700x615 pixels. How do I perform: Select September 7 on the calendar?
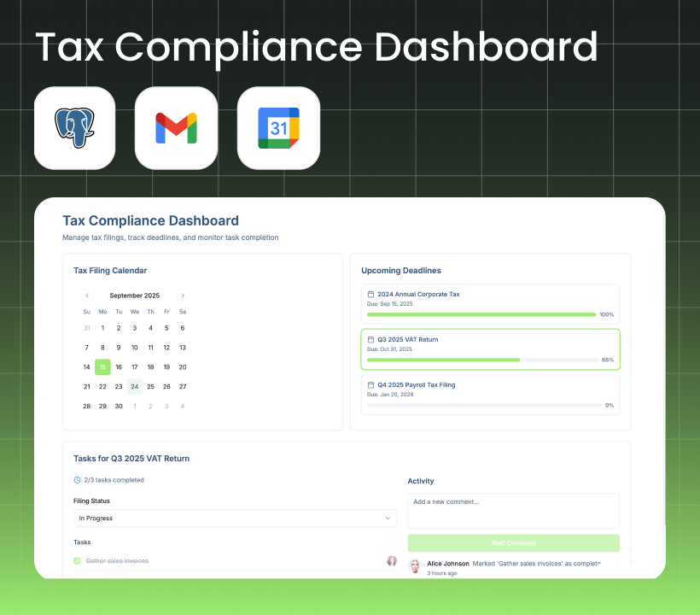86,348
